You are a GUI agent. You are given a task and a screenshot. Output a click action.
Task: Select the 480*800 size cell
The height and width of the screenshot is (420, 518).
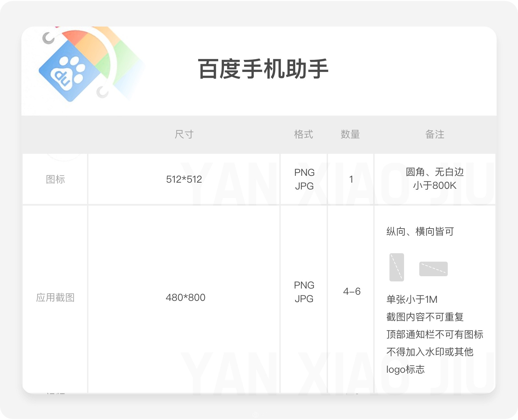[x=186, y=297]
